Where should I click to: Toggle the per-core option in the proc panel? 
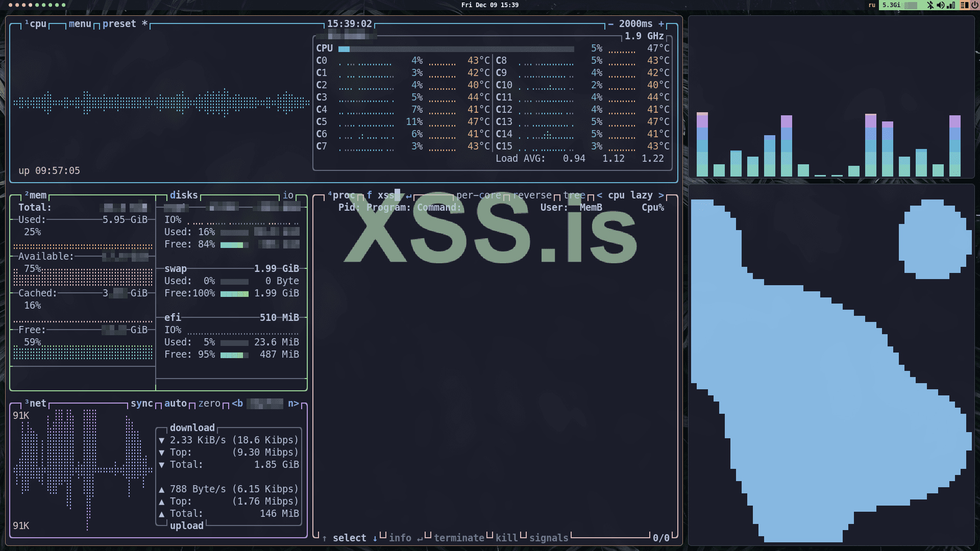click(478, 195)
